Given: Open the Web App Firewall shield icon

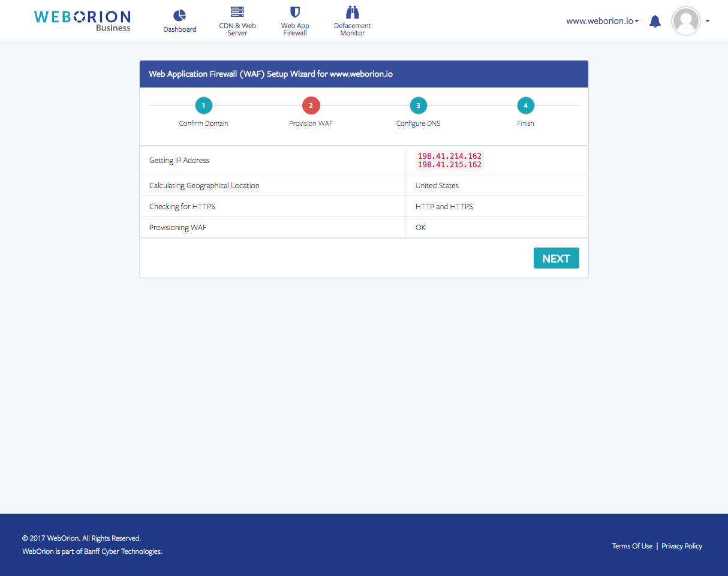Looking at the screenshot, I should tap(294, 13).
